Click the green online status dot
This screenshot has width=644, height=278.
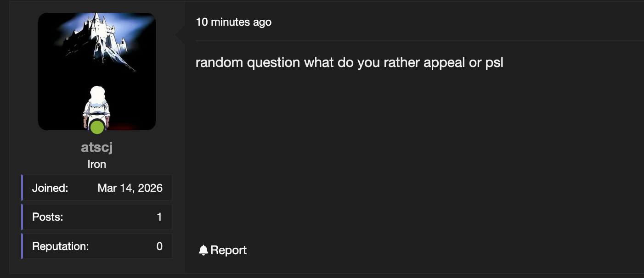point(97,127)
